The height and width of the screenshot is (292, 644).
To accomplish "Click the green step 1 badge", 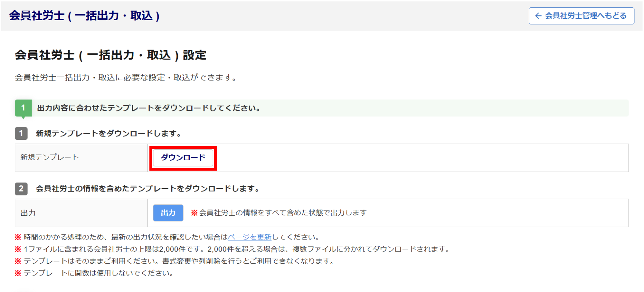I will (23, 108).
